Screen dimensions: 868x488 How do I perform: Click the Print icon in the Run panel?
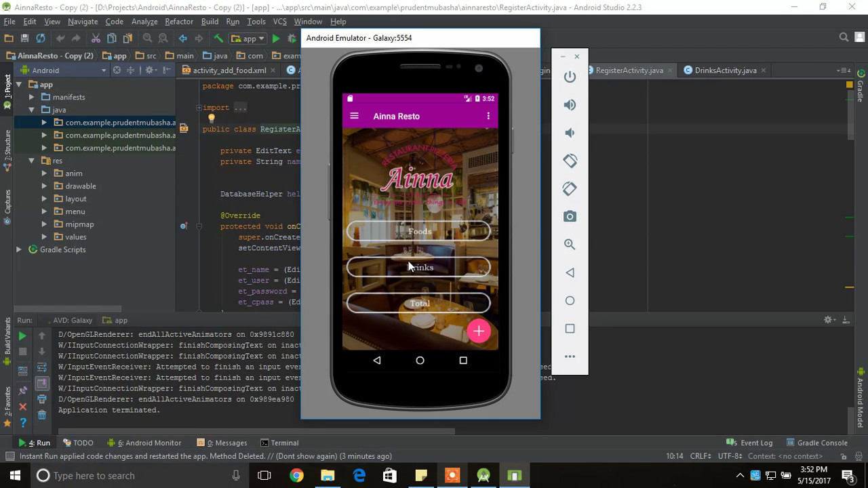[42, 399]
